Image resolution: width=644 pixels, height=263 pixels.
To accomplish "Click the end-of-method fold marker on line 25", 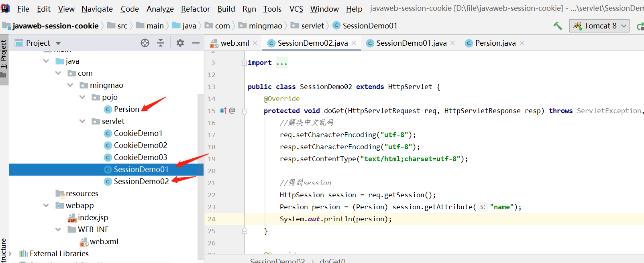I will 245,231.
